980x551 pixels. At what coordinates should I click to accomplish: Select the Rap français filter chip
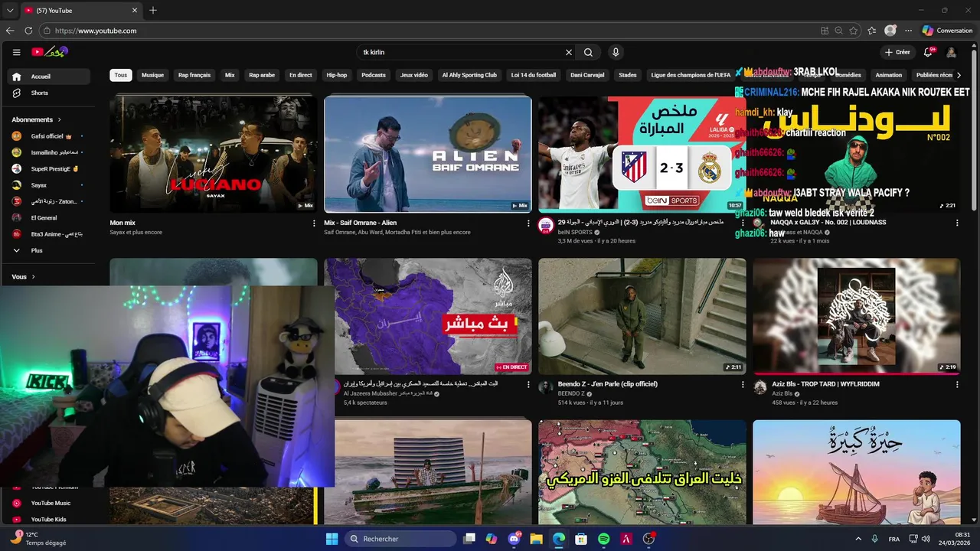194,75
